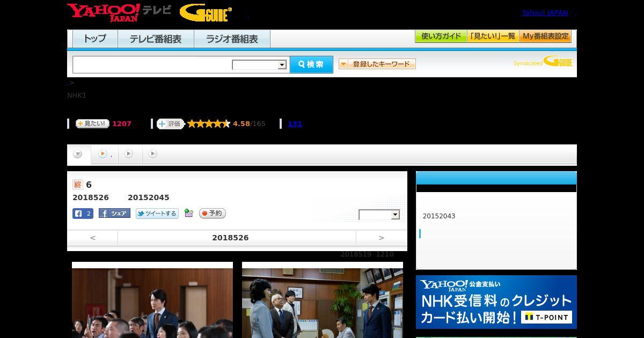Click the Facebook like counter showing 2
Viewport: 644px width, 338px height.
point(83,214)
